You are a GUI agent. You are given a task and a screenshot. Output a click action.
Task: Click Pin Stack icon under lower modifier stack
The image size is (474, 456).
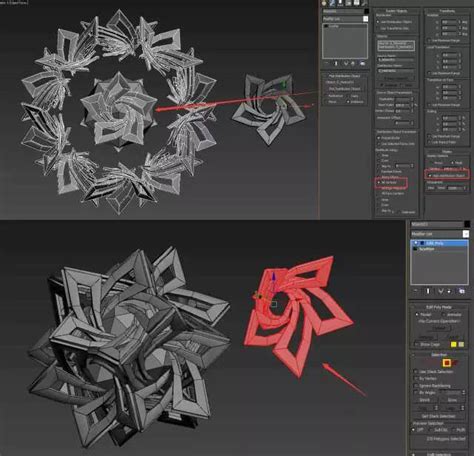pyautogui.click(x=415, y=291)
